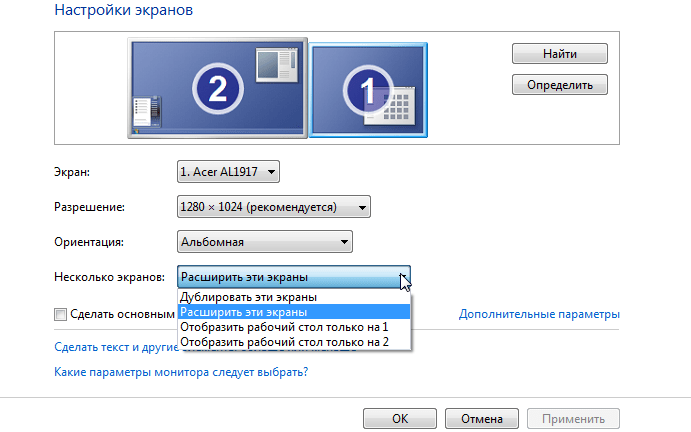Collapse the Несколько экранов dropdown arrow
The image size is (691, 432).
click(403, 277)
